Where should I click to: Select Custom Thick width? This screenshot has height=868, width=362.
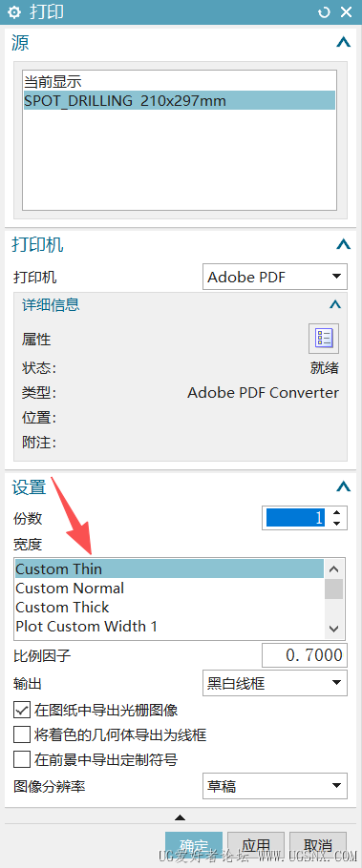169,608
